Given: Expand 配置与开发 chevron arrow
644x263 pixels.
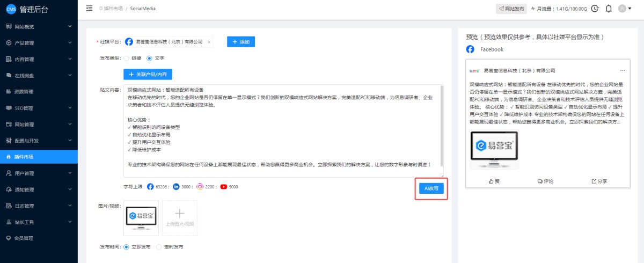Looking at the screenshot, I should point(70,141).
